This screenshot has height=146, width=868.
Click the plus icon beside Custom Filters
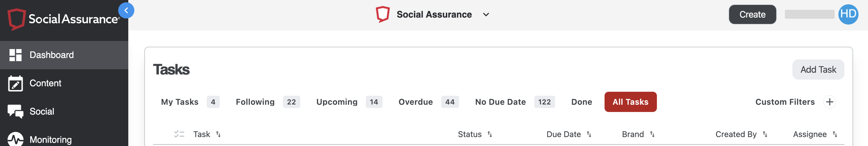click(829, 102)
